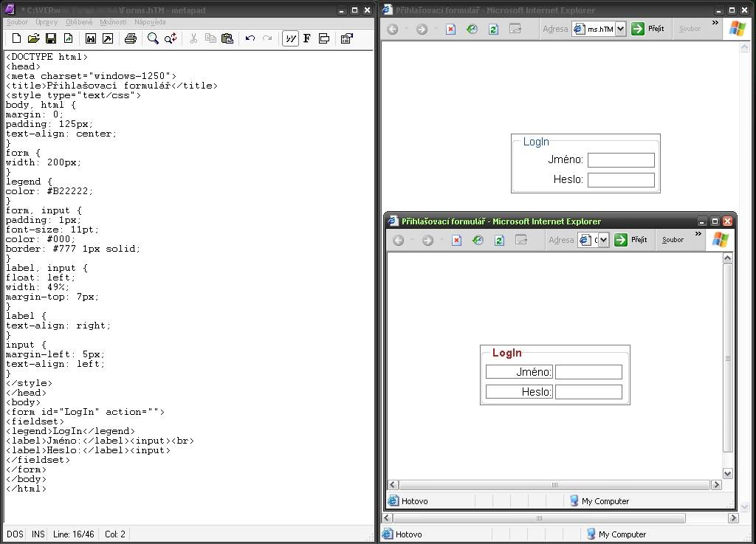This screenshot has height=544, width=756.
Task: Open Soubor menu in front Explorer window
Action: click(x=673, y=239)
